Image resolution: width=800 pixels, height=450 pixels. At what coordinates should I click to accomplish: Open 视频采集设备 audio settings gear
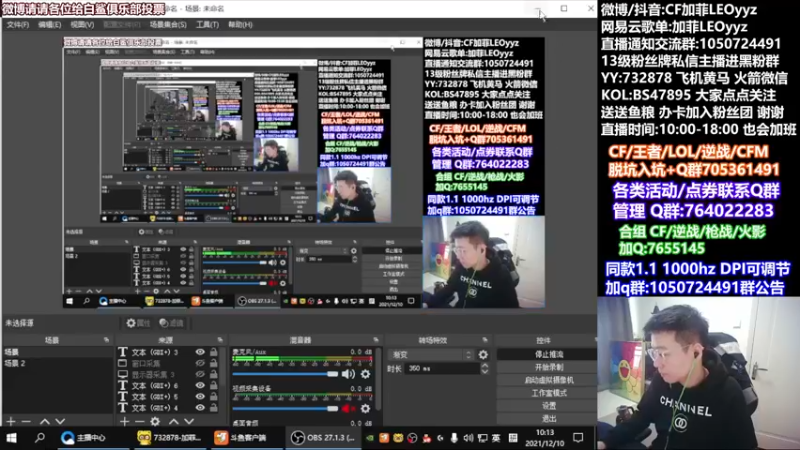coord(365,409)
